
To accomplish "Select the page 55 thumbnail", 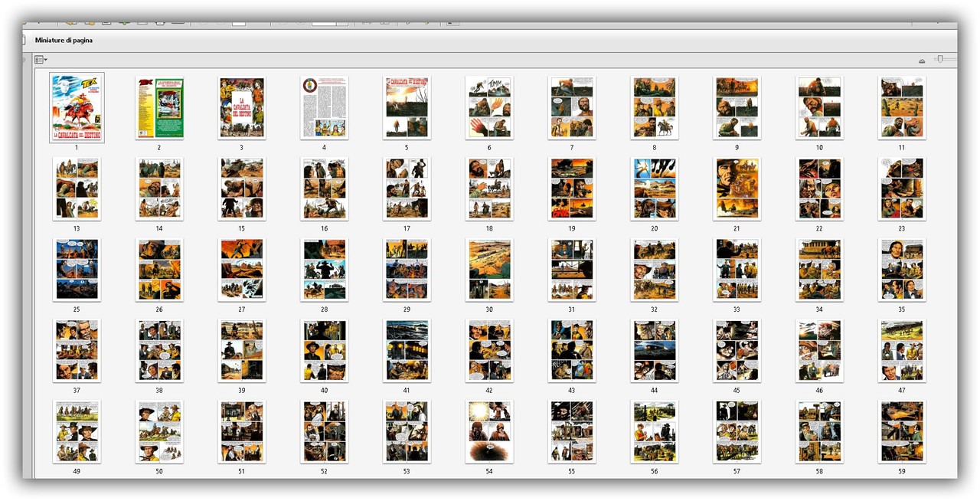I will (572, 432).
